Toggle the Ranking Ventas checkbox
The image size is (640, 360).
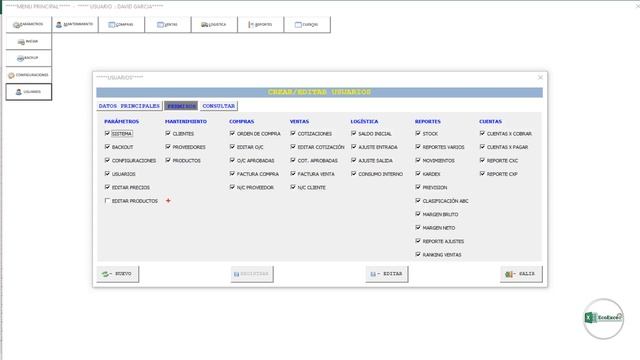pyautogui.click(x=418, y=255)
